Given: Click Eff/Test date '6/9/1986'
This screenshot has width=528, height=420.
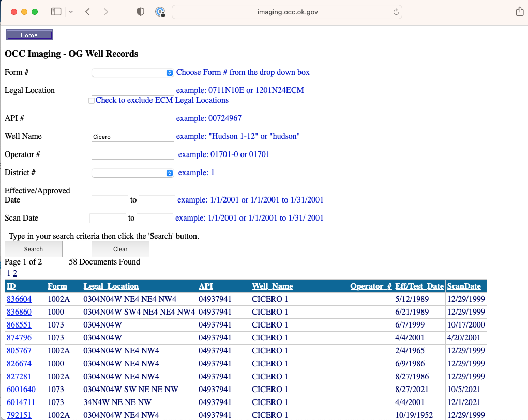Looking at the screenshot, I should coord(410,364).
